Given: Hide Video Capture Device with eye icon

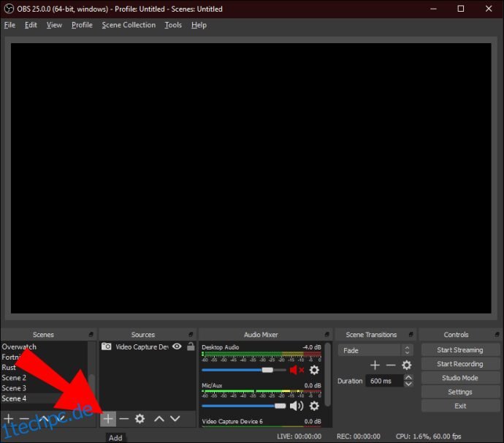Looking at the screenshot, I should coord(177,347).
